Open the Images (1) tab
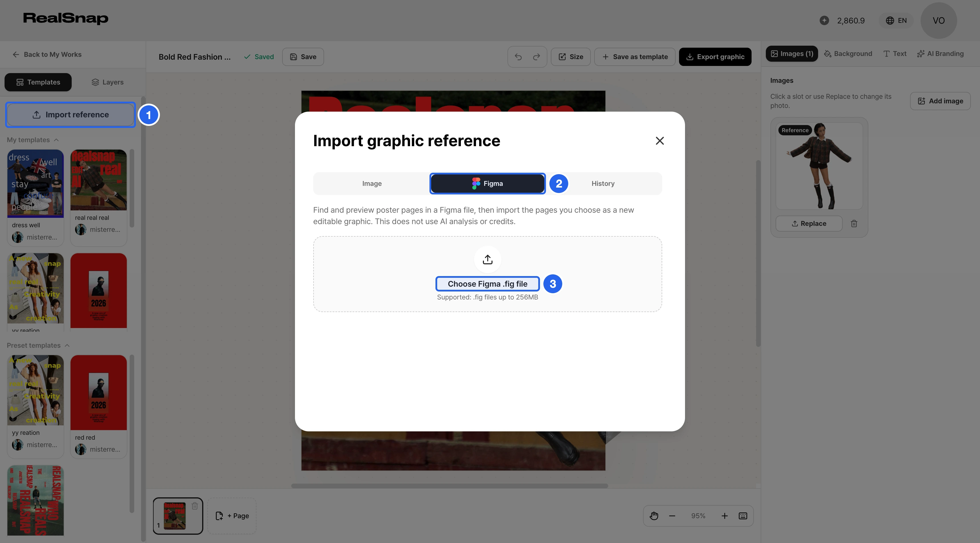980x543 pixels. pos(791,54)
